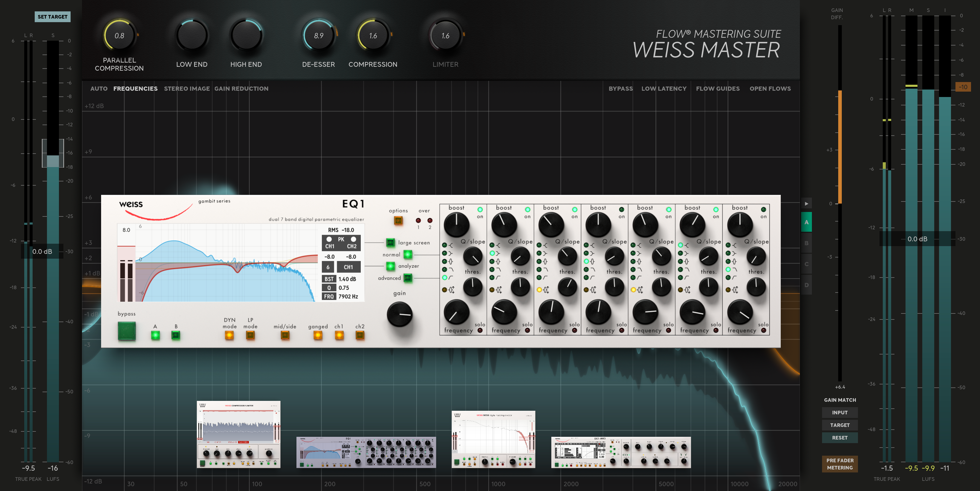Enable dynamic EQ on band 7
The height and width of the screenshot is (491, 980).
pyautogui.click(x=728, y=290)
